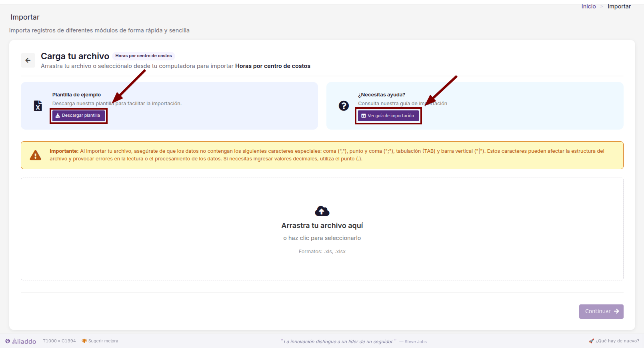Click the cloud upload icon
The image size is (644, 348).
coord(322,211)
